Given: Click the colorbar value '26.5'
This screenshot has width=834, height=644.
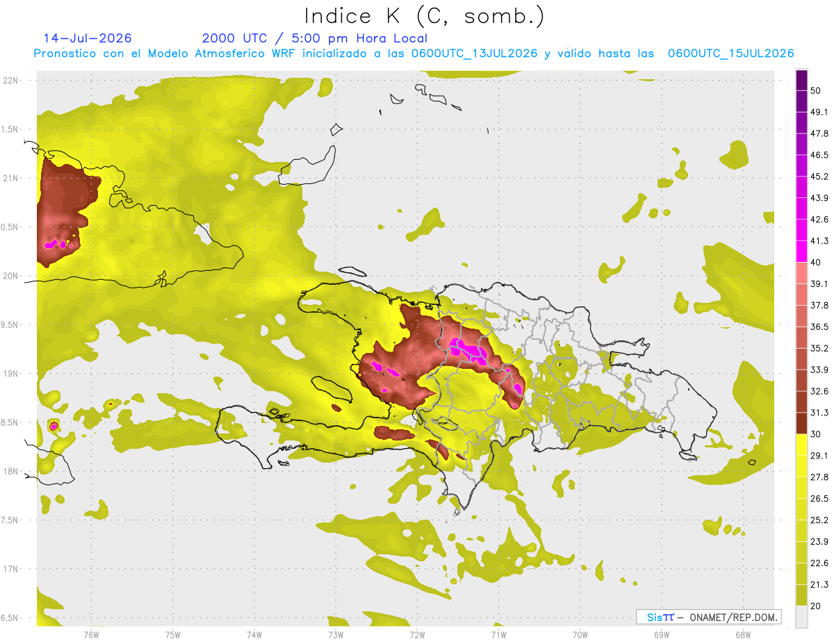Looking at the screenshot, I should (x=819, y=499).
